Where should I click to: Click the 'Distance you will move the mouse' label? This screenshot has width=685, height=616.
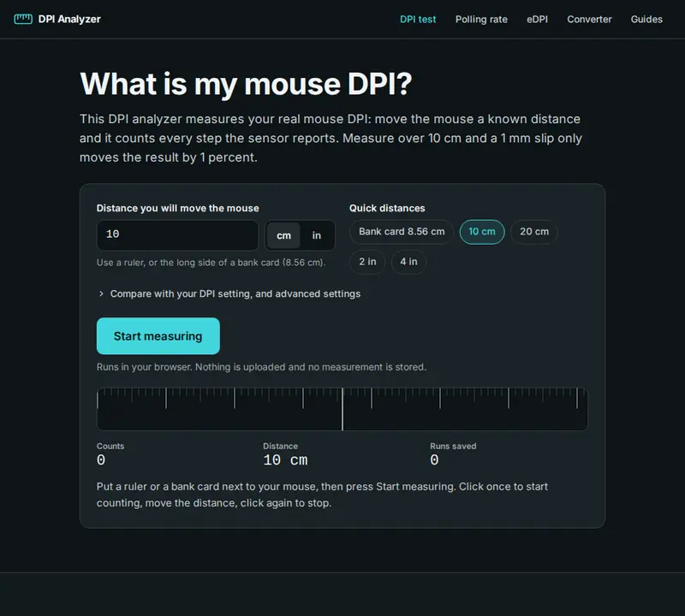(178, 208)
